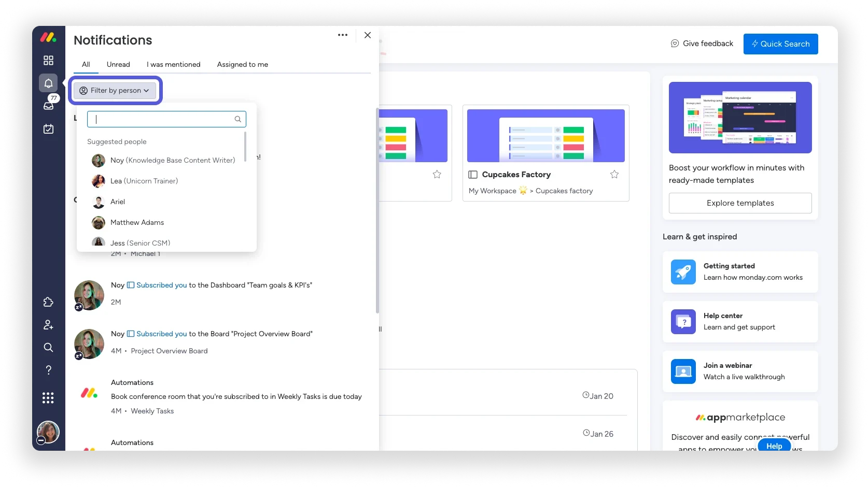Click Give feedback
The image size is (868, 487).
(702, 44)
